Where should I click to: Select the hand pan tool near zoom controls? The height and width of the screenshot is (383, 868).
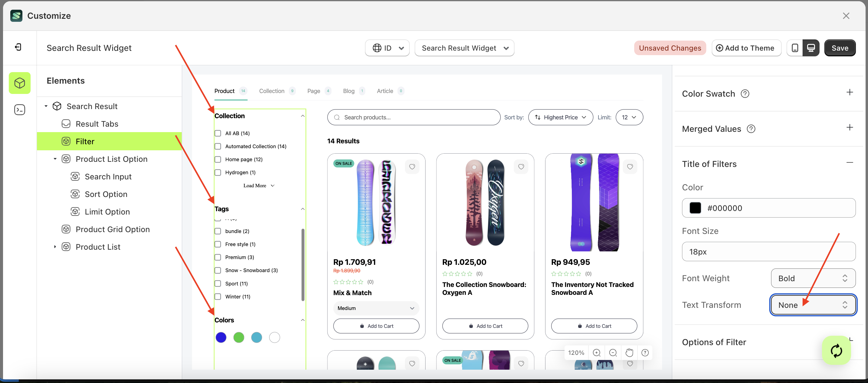[629, 352]
